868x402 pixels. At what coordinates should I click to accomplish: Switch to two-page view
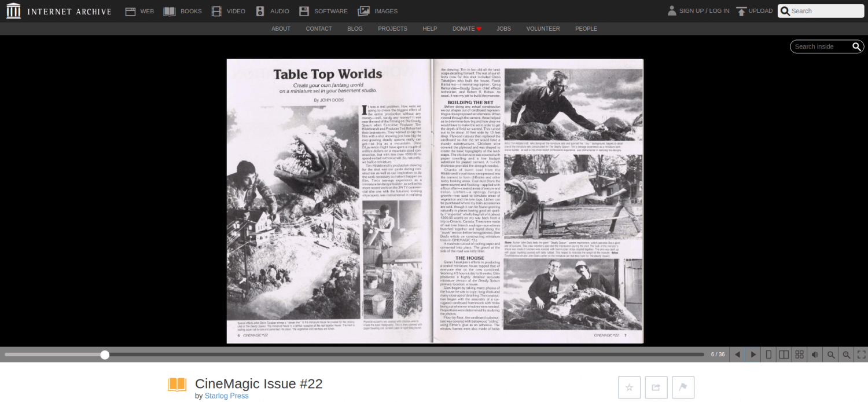click(784, 355)
